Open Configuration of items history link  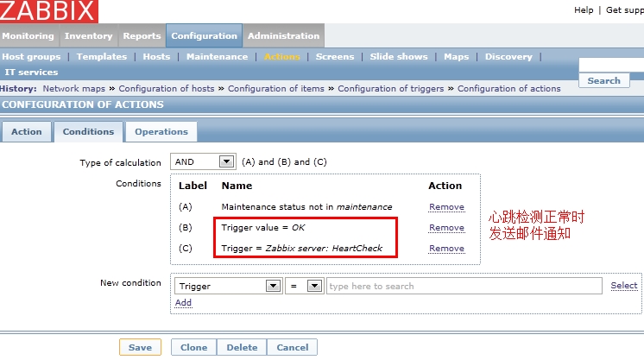point(276,89)
